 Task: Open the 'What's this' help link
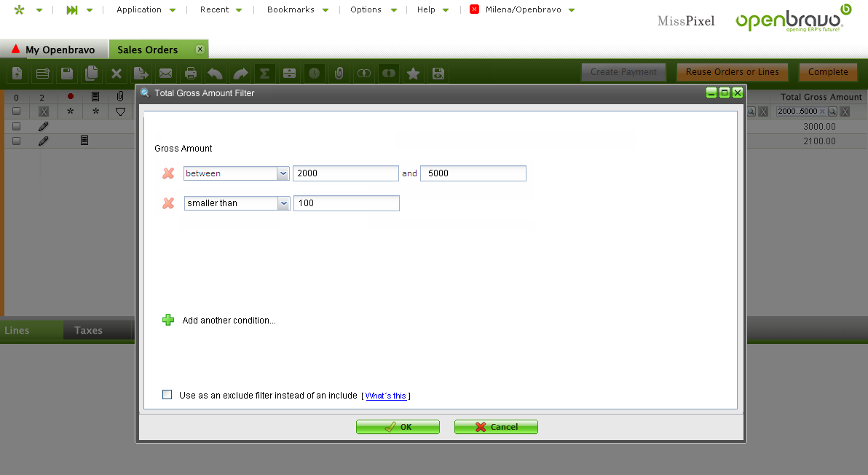(386, 396)
